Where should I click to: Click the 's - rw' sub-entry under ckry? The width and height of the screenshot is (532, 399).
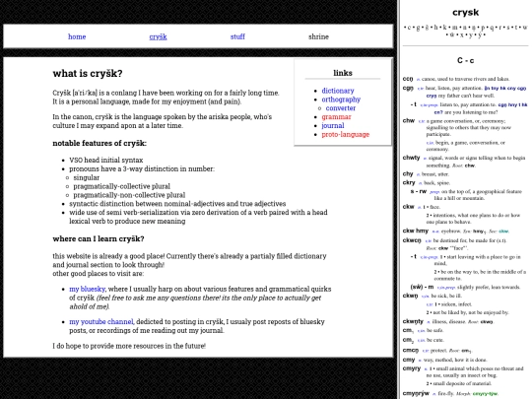pos(419,191)
